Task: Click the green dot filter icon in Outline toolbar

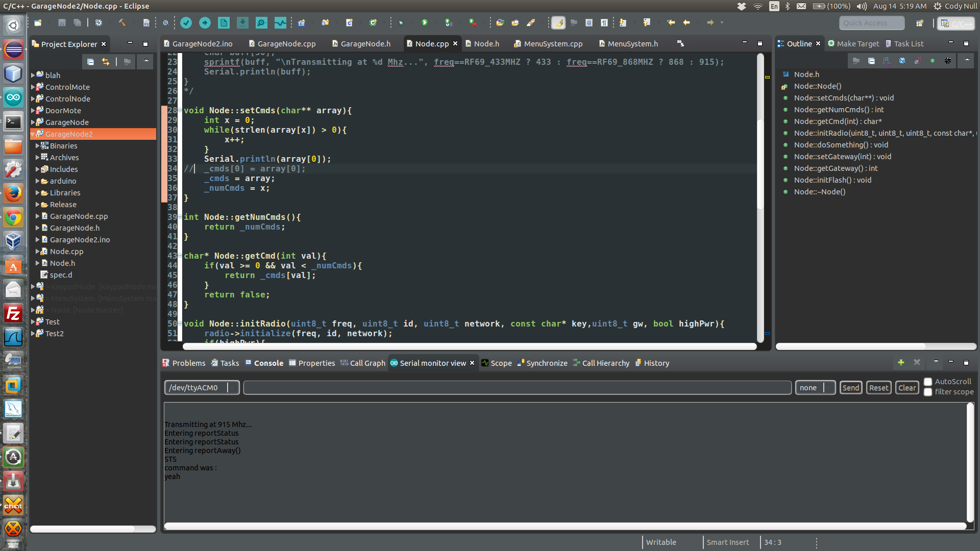Action: point(933,61)
